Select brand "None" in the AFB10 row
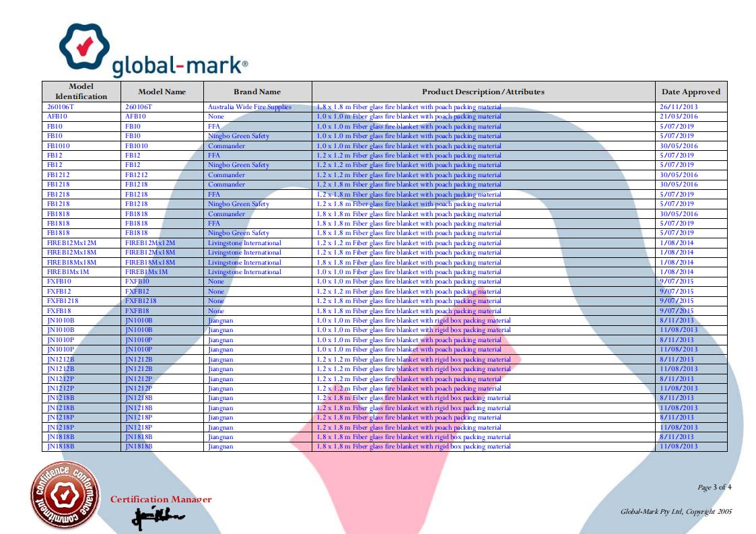 pos(216,116)
